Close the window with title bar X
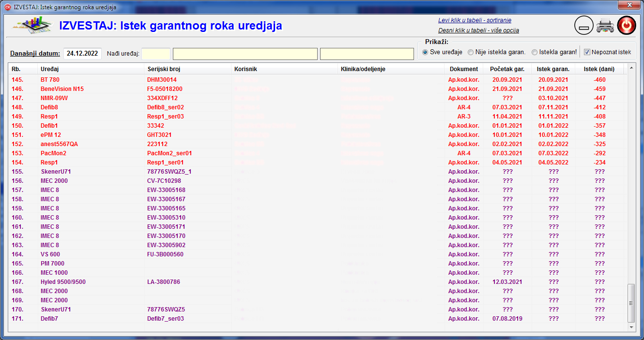 (629, 5)
